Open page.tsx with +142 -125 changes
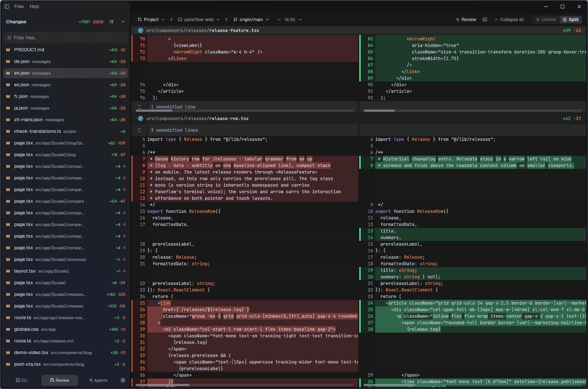Viewport: 588px width, 389px height. click(x=65, y=294)
